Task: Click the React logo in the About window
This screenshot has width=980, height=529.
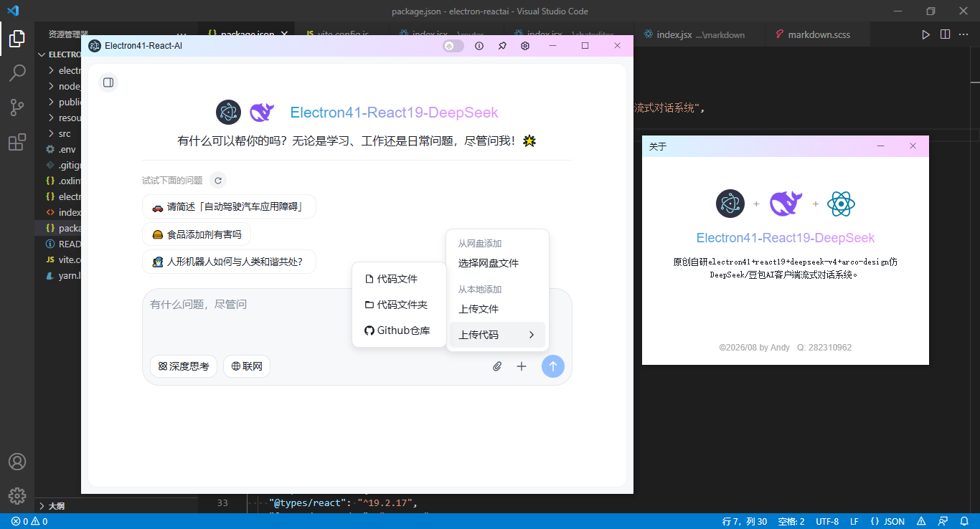Action: coord(841,204)
